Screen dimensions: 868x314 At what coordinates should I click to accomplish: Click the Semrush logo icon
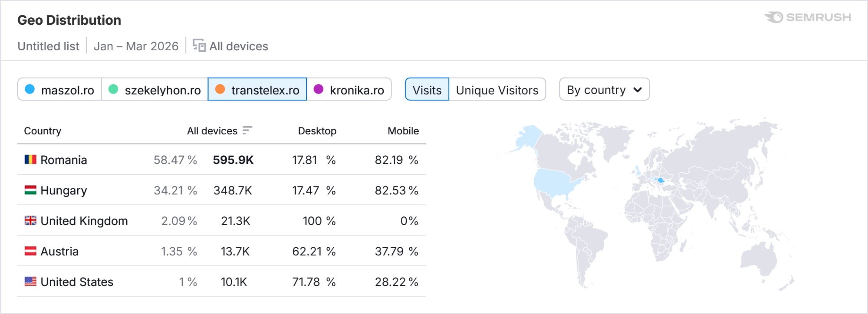774,17
